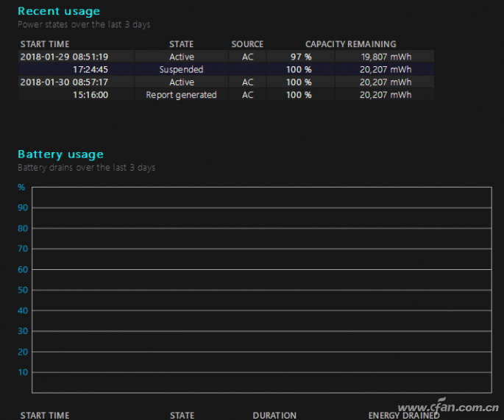Image resolution: width=504 pixels, height=420 pixels.
Task: Click 'Power states over the last 3 days' subtitle
Action: click(x=84, y=24)
